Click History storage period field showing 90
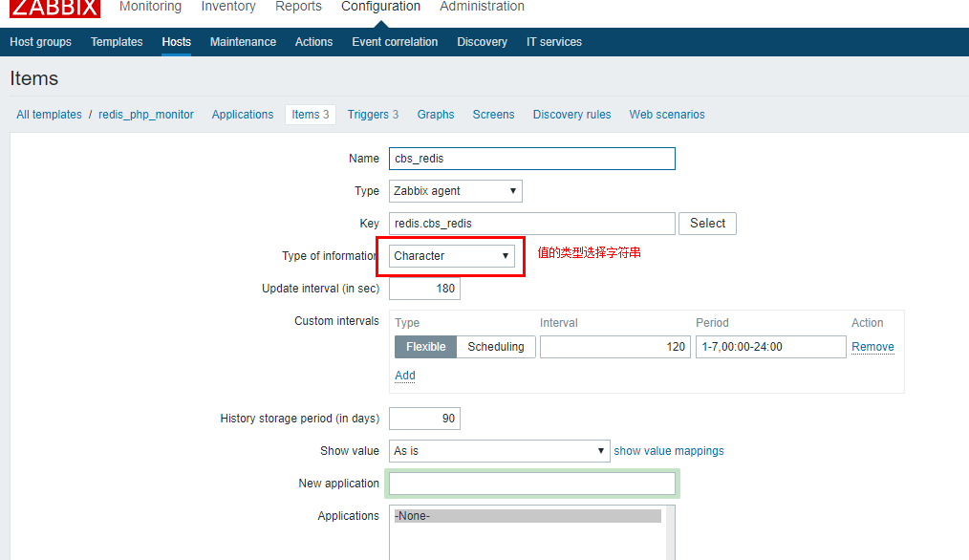Screen dimensions: 969x560 coord(424,419)
